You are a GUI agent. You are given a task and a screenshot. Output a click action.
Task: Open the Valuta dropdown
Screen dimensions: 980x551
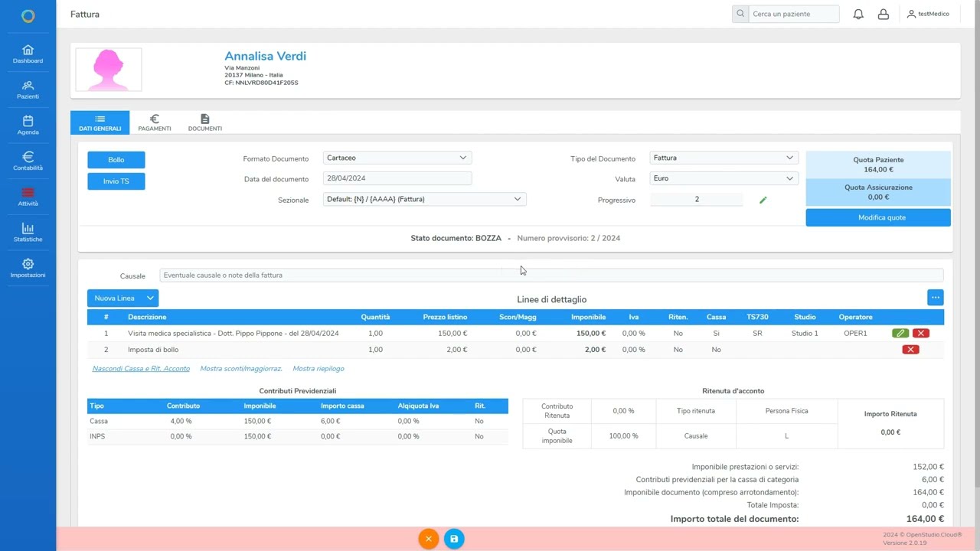pyautogui.click(x=724, y=178)
